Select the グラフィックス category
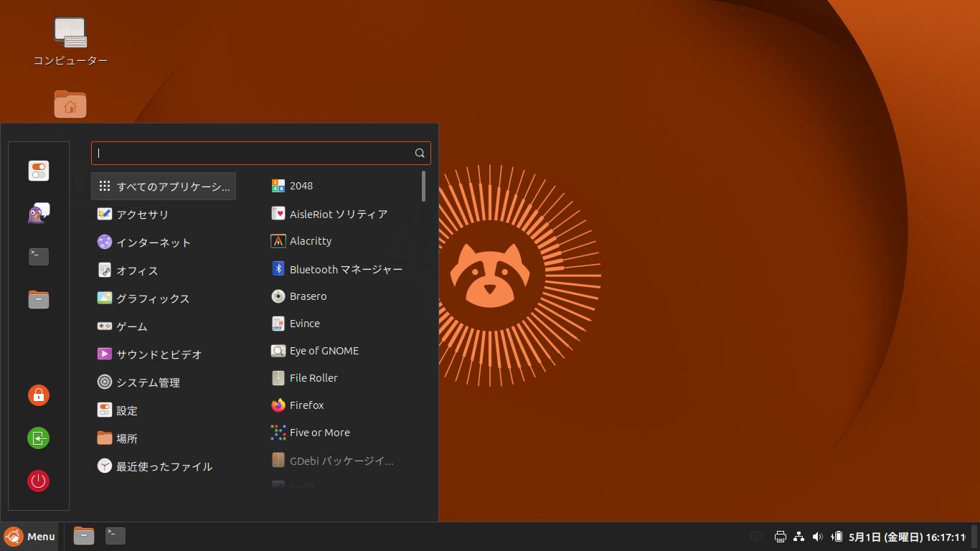This screenshot has height=551, width=980. pos(164,298)
